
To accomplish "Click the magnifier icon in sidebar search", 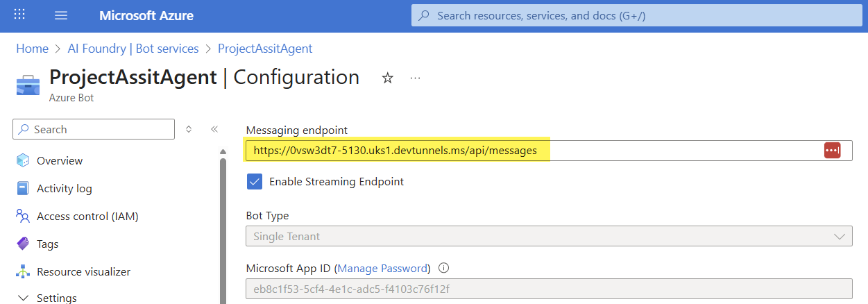I will coord(24,129).
